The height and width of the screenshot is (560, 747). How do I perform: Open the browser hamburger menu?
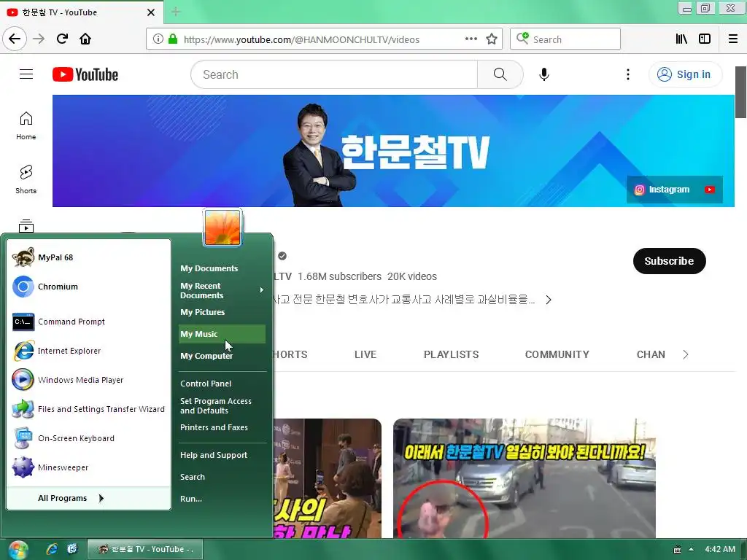pyautogui.click(x=733, y=39)
